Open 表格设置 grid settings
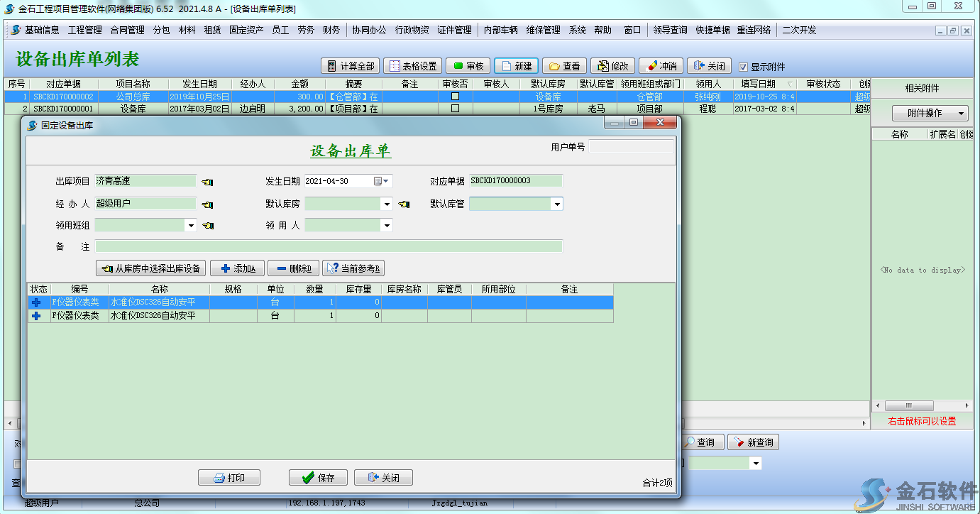The height and width of the screenshot is (514, 980). 412,66
